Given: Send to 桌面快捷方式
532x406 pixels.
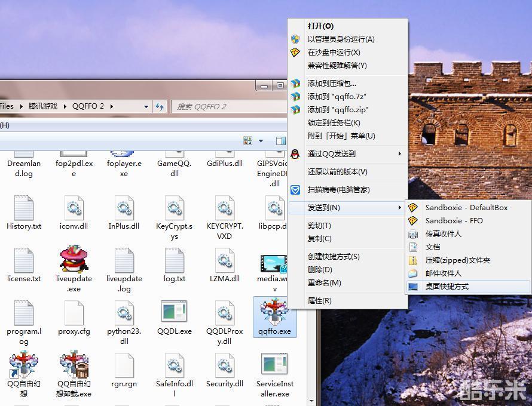Looking at the screenshot, I should [469, 287].
